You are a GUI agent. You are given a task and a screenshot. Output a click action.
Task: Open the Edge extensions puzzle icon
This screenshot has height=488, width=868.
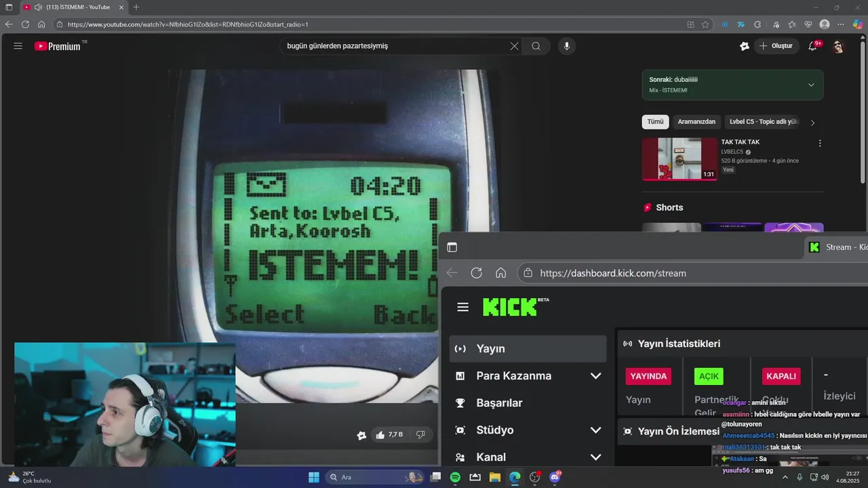click(757, 24)
